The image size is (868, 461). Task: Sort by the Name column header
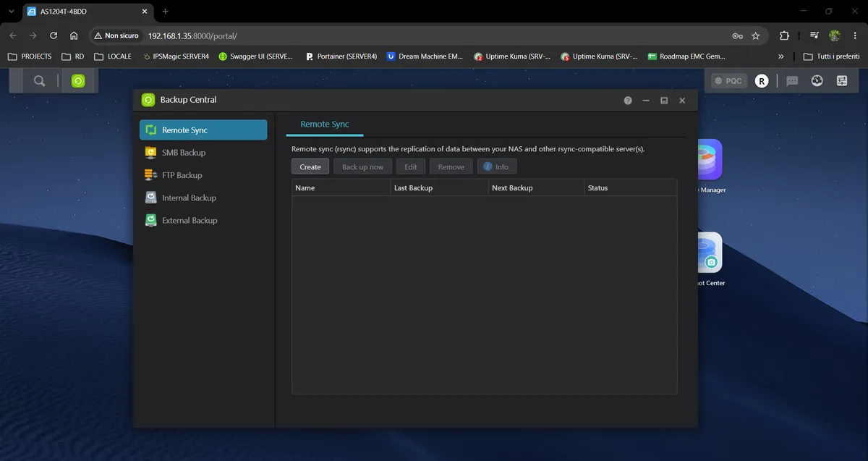coord(341,188)
